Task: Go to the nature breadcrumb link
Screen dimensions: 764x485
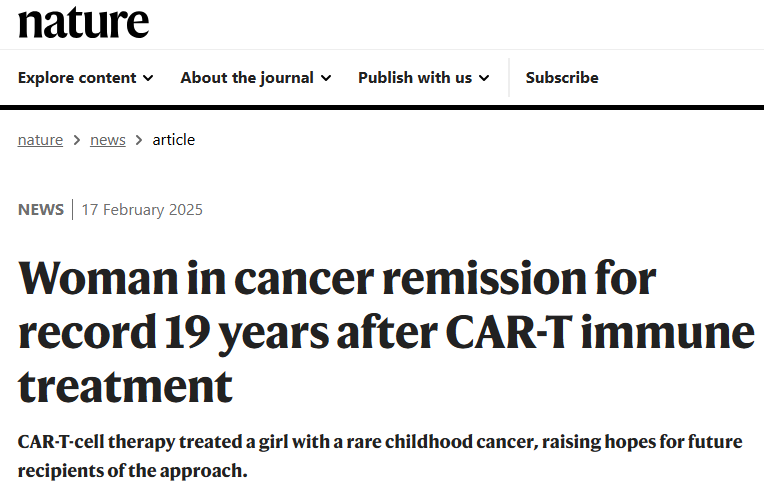Action: 40,140
